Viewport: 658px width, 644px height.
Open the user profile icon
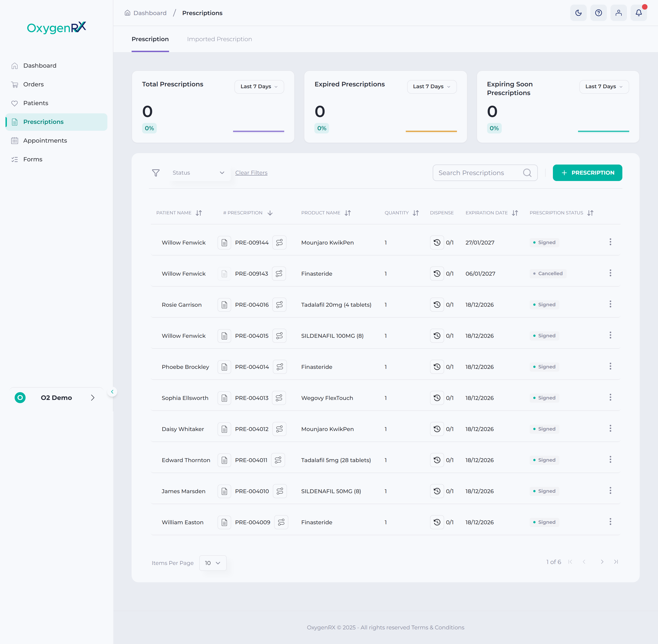(618, 13)
